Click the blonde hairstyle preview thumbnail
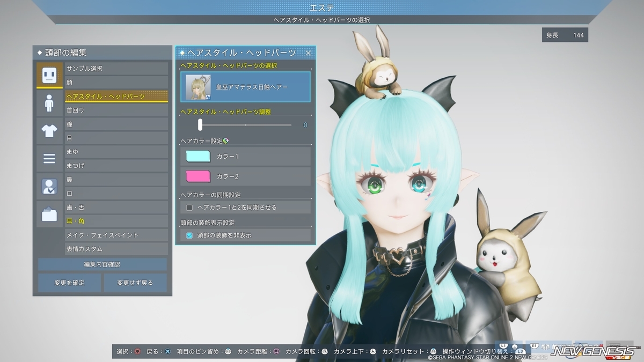 point(198,87)
